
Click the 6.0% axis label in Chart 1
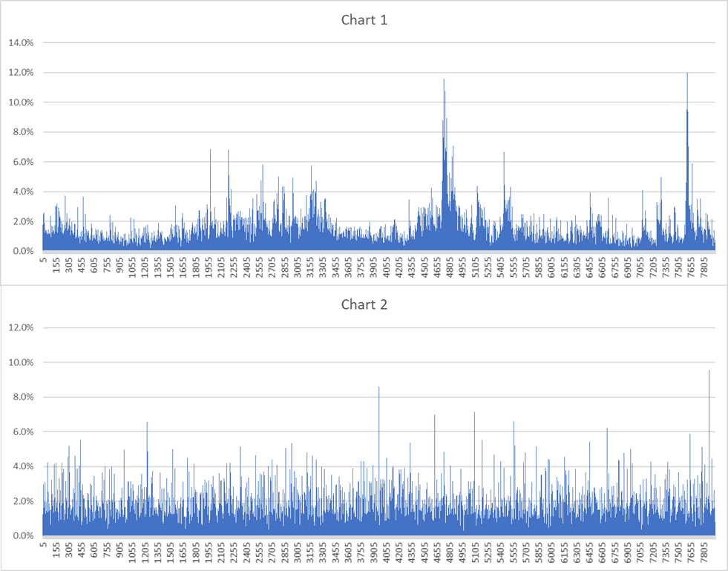click(x=22, y=162)
